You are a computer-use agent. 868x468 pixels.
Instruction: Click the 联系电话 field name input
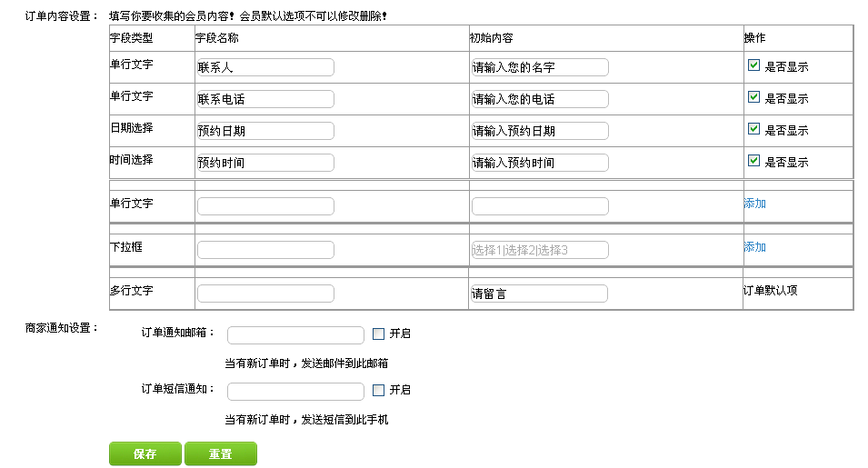265,99
